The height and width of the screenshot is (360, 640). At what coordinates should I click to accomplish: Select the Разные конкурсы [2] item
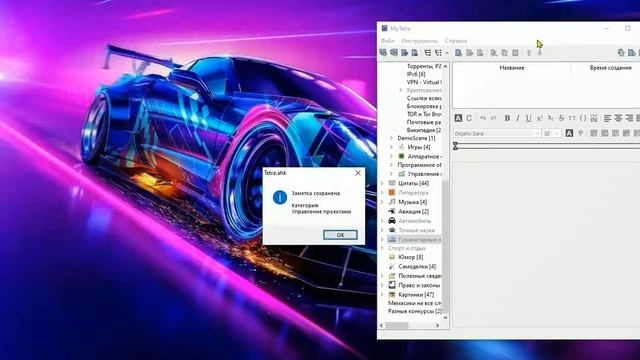coord(415,311)
